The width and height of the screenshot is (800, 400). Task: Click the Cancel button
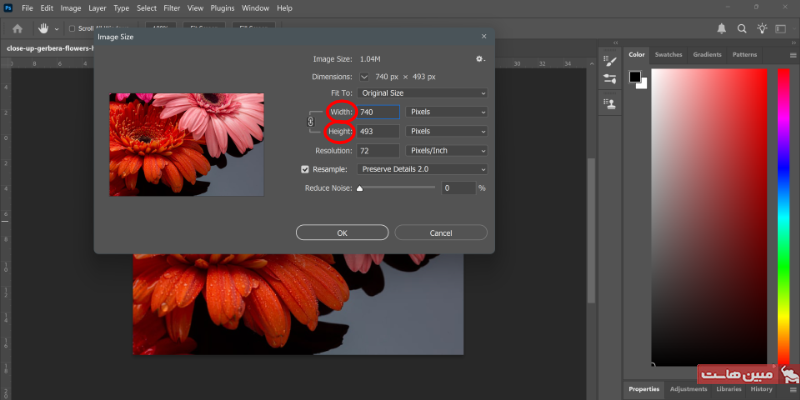[x=441, y=232]
